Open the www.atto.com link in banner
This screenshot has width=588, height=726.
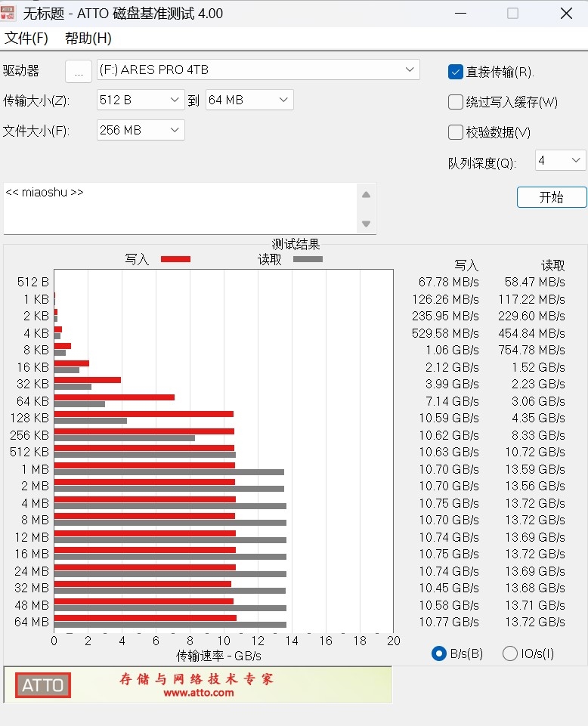click(198, 693)
